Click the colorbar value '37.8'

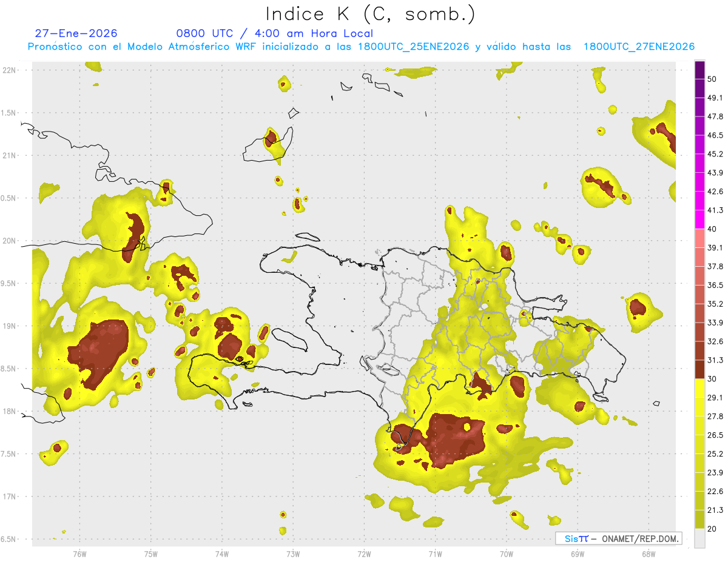coord(715,266)
